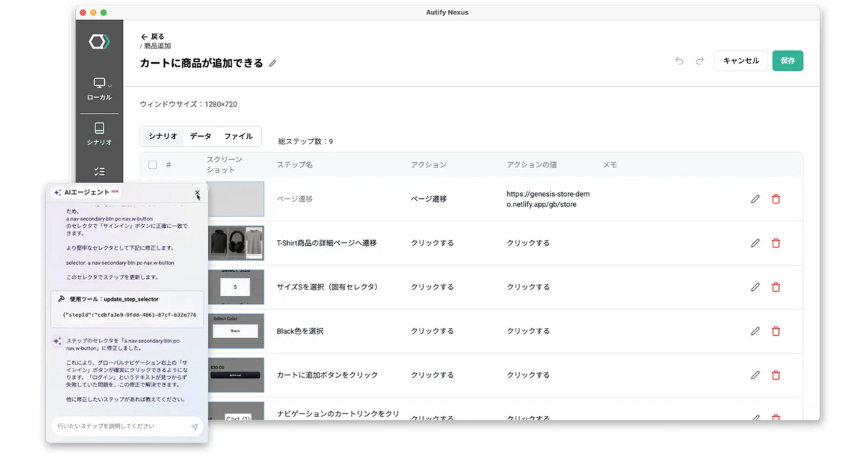Delete the Black色を選択 step via trash icon
This screenshot has width=868, height=456.
pos(776,331)
